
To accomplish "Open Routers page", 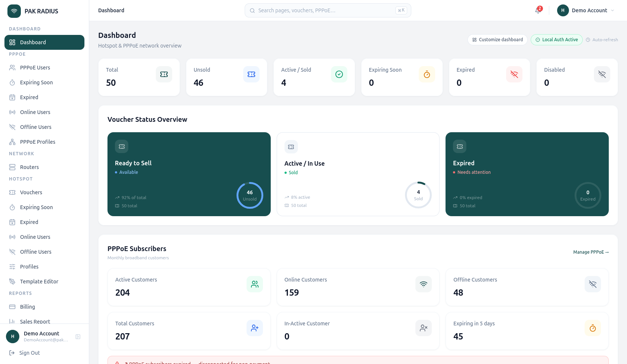I will (44, 167).
